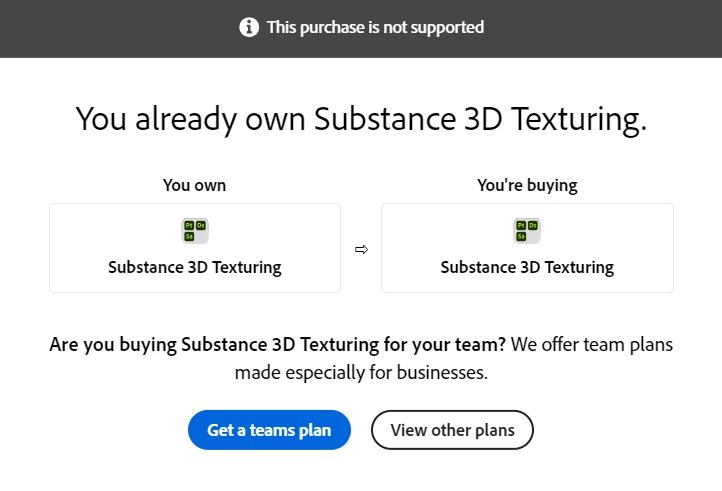Screen dimensions: 722x491
Task: Click the Ds tile in the right product icon
Action: pyautogui.click(x=533, y=226)
